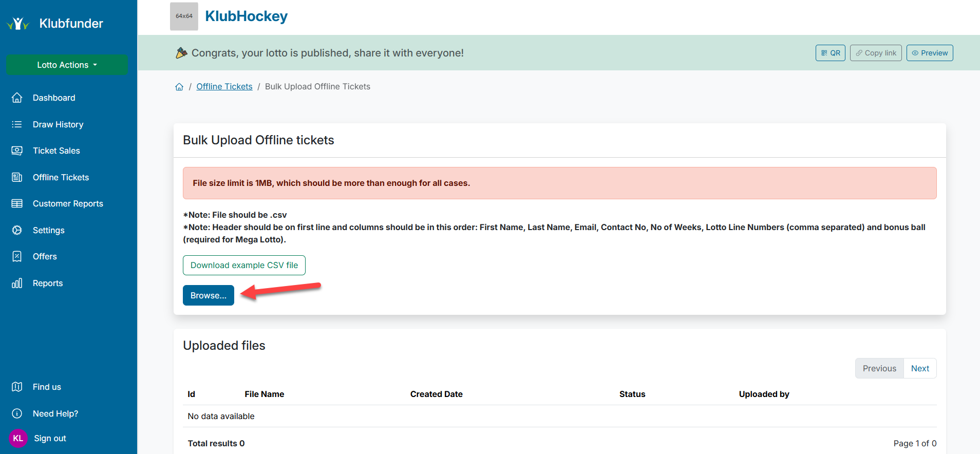The height and width of the screenshot is (454, 980).
Task: Open the Find us menu item
Action: [47, 387]
